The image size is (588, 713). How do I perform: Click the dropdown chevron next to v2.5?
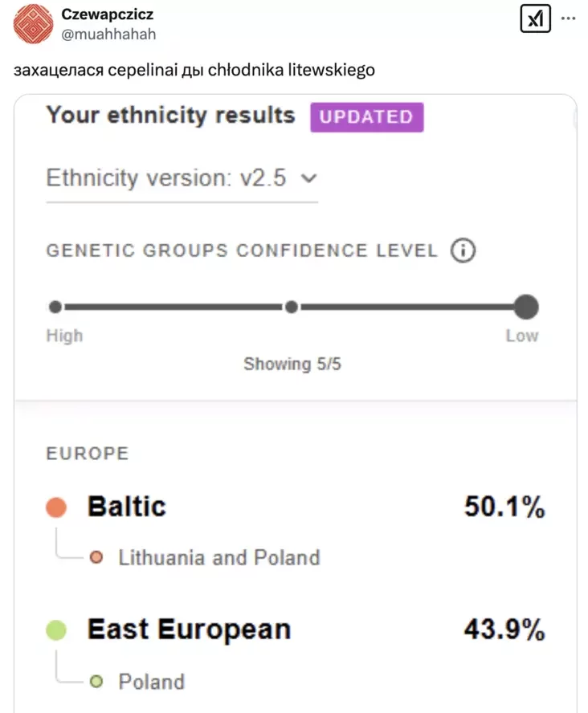point(308,178)
